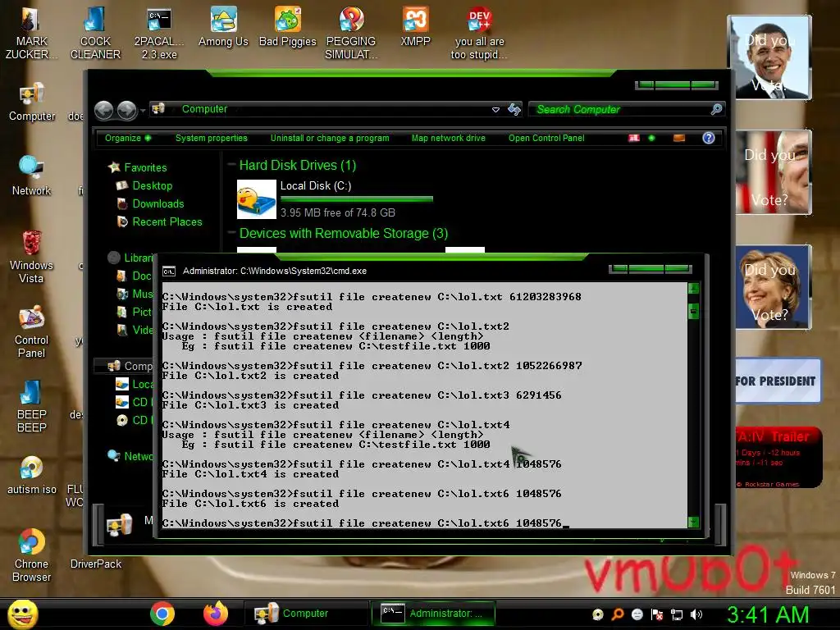The width and height of the screenshot is (840, 630).
Task: Click the 3:41 AM clock
Action: (767, 614)
